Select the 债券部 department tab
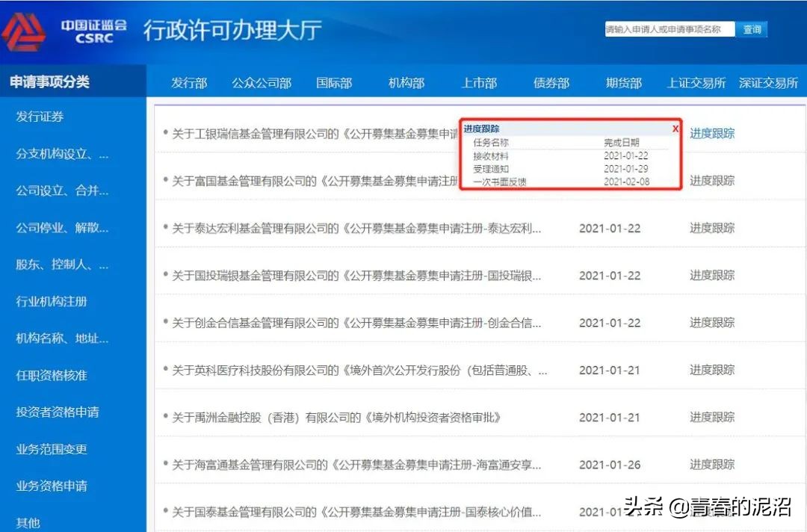The image size is (807, 532). point(551,83)
